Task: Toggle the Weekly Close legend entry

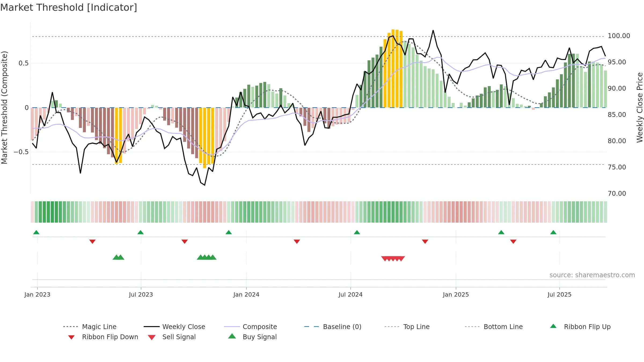Action: click(x=174, y=327)
